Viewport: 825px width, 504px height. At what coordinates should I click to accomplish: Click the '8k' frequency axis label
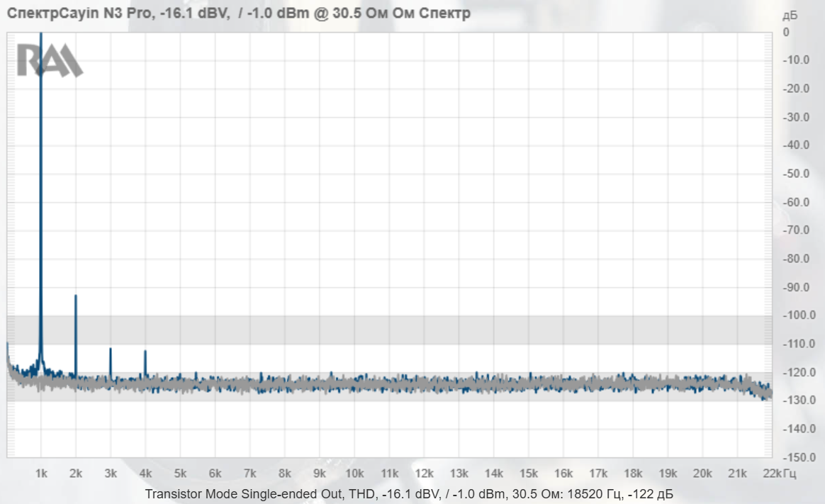[285, 474]
